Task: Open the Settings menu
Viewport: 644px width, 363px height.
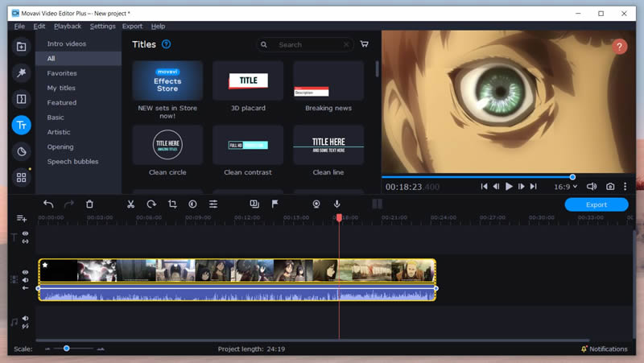Action: [x=103, y=27]
